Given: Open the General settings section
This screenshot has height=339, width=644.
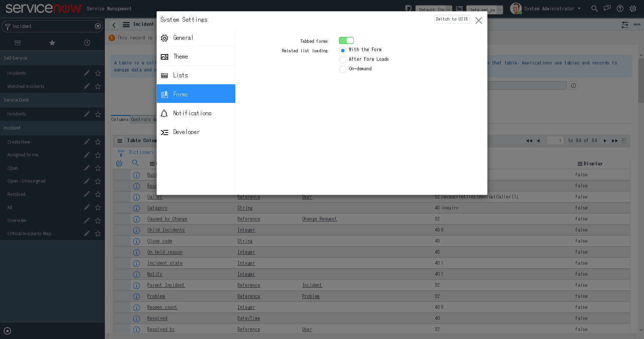Looking at the screenshot, I should point(183,38).
